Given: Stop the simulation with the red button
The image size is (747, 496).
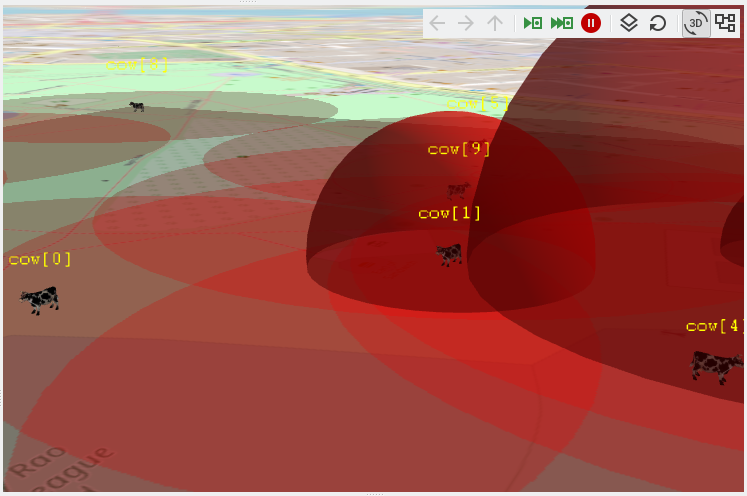Looking at the screenshot, I should click(591, 23).
